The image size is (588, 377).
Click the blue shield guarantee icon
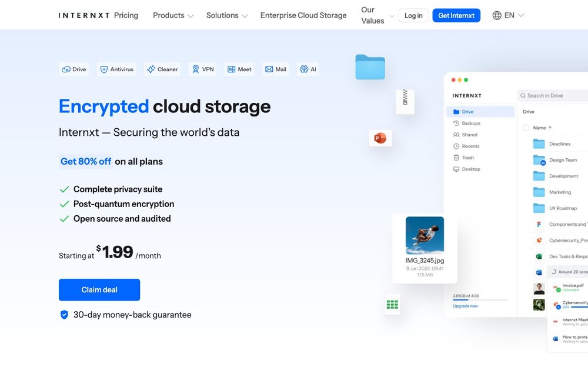click(x=64, y=315)
